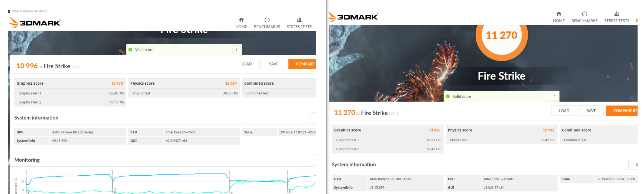Click the time 2019-02-11 07:58 in right window
Screen dimensions: 644x194
pyautogui.click(x=616, y=179)
